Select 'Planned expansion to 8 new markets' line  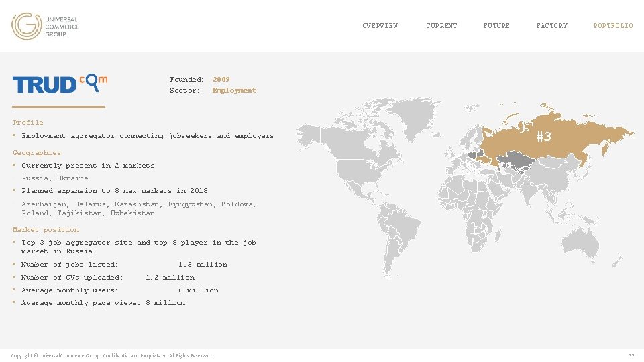pyautogui.click(x=115, y=191)
